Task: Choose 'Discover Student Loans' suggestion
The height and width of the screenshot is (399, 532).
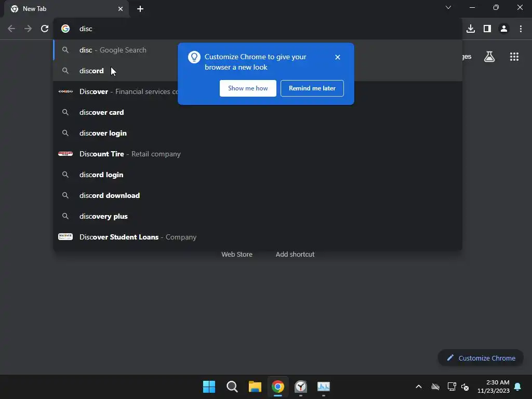Action: click(x=258, y=237)
